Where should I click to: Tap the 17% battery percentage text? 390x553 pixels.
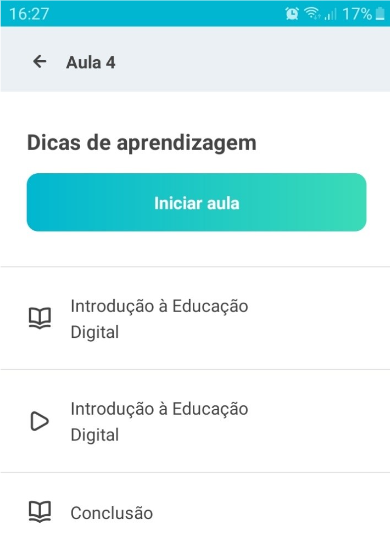357,14
